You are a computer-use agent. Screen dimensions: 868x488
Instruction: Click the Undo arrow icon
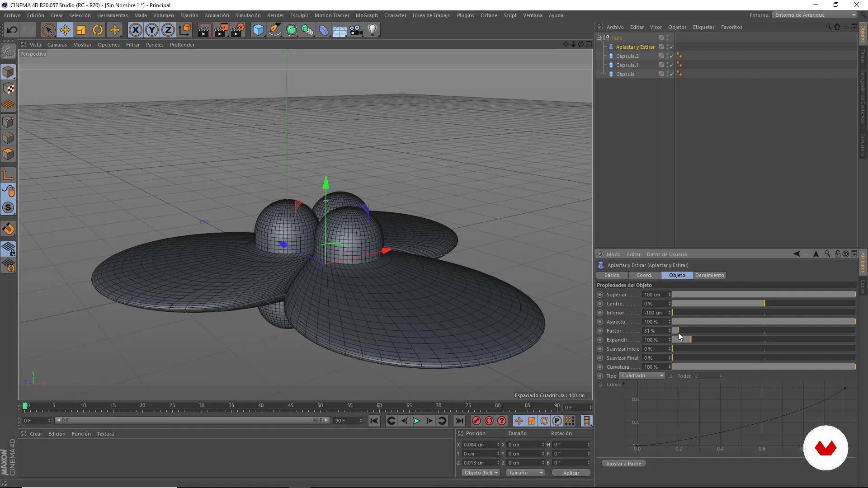tap(12, 30)
